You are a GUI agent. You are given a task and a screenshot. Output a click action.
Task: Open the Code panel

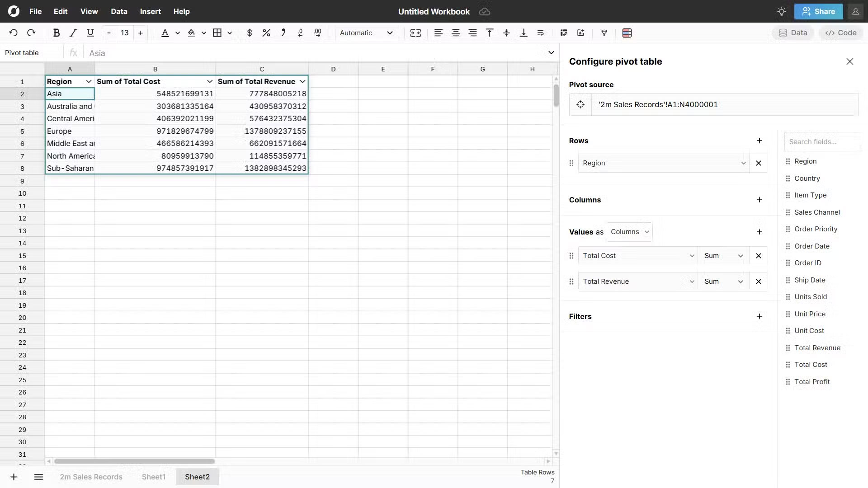tap(840, 33)
